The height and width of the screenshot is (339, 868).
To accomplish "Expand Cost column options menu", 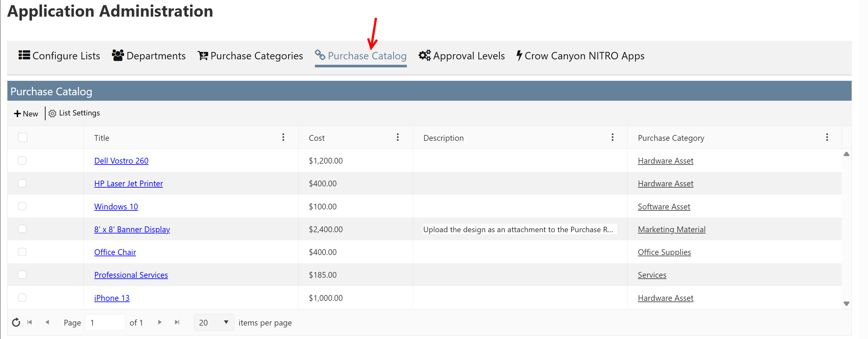I will click(x=398, y=138).
